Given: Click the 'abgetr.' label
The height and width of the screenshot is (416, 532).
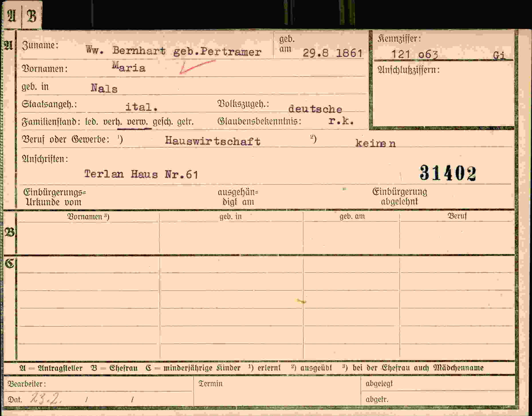Looking at the screenshot, I should point(377,399).
